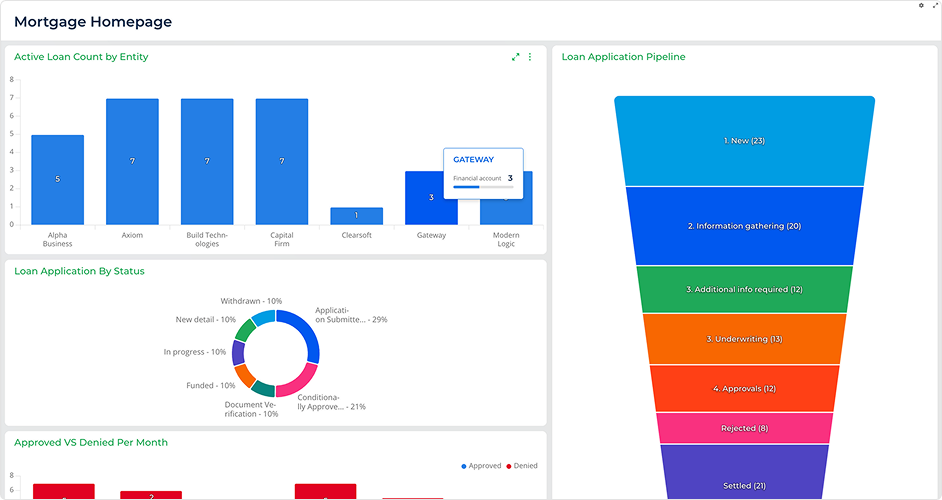942x500 pixels.
Task: Open the dashboard settings gear icon
Action: point(921,6)
